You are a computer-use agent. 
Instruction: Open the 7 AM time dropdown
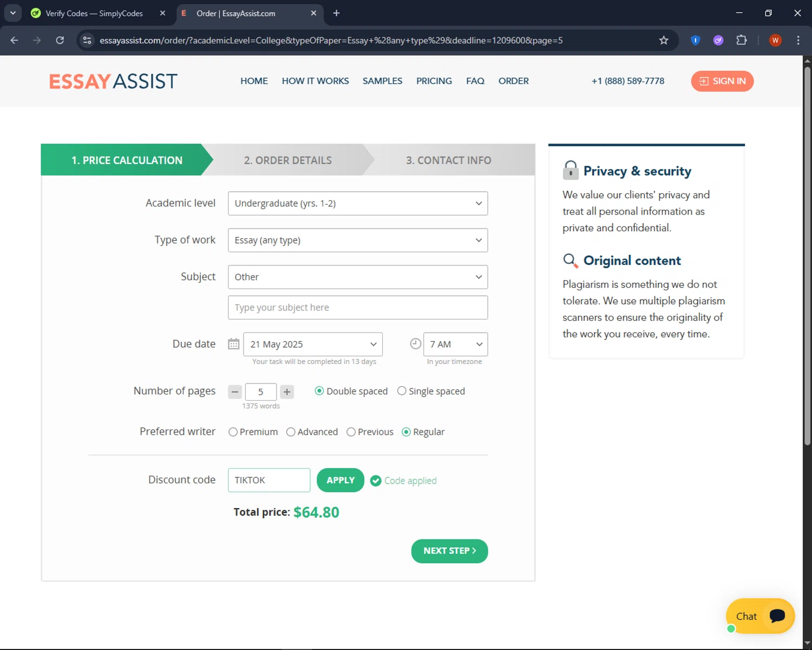(x=455, y=344)
